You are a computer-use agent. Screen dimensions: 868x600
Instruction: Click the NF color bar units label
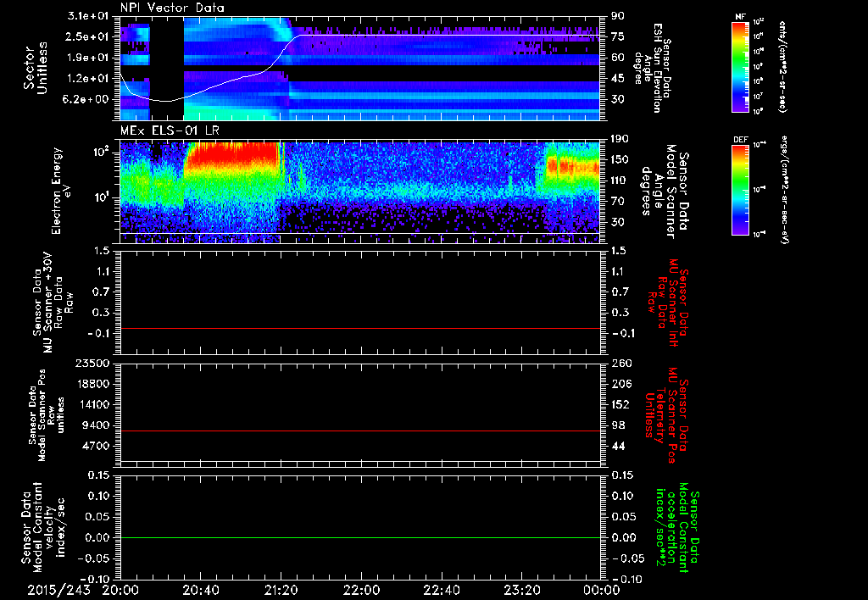pyautogui.click(x=782, y=66)
